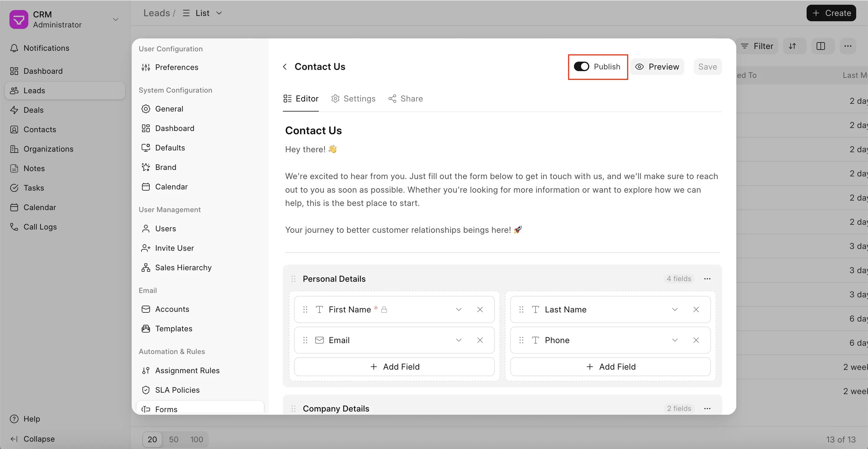Open Email Accounts settings
This screenshot has width=868, height=449.
200,309
